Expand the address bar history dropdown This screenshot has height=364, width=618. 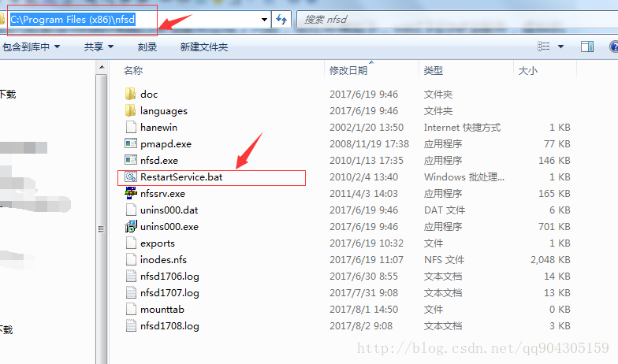click(x=264, y=19)
